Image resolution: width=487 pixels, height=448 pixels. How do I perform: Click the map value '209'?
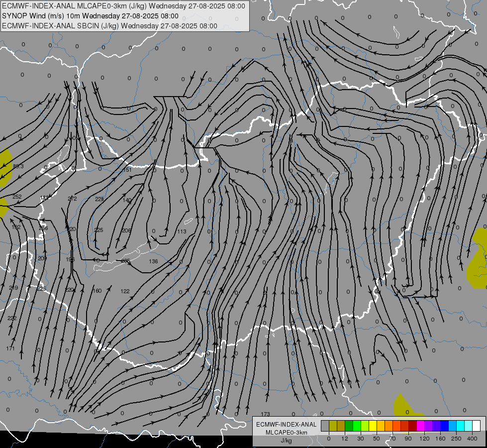pos(42,258)
